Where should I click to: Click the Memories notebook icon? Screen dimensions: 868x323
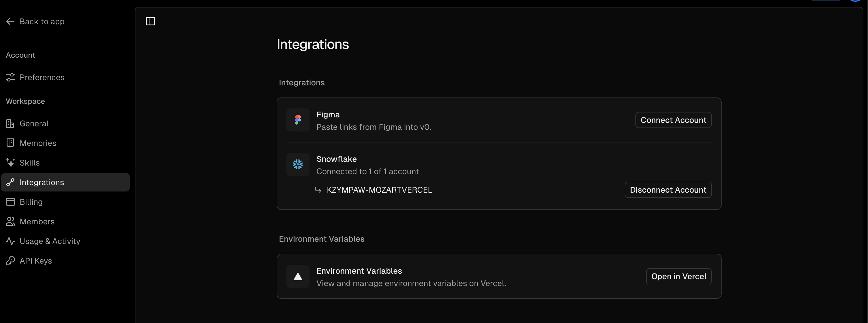click(x=10, y=143)
